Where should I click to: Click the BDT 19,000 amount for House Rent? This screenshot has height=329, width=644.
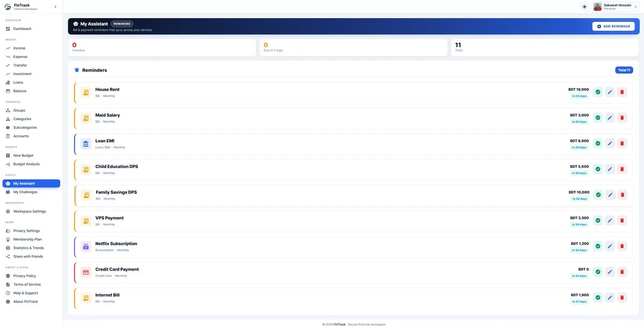click(x=579, y=90)
